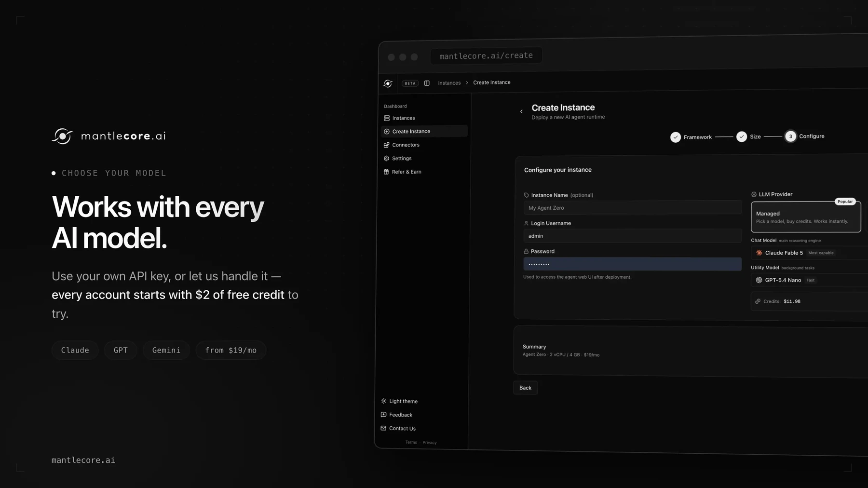
Task: Click the user icon beside Login Username
Action: (526, 223)
